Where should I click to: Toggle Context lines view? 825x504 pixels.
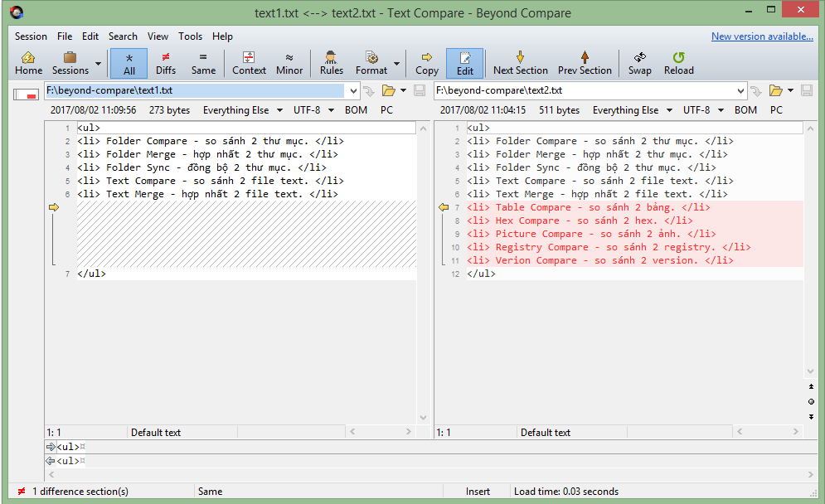tap(249, 64)
